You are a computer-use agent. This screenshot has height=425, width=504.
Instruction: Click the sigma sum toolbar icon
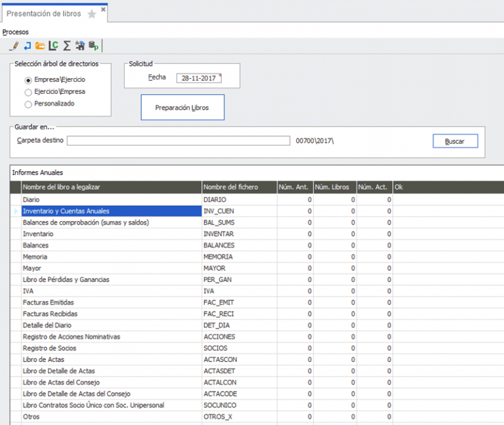tap(66, 45)
